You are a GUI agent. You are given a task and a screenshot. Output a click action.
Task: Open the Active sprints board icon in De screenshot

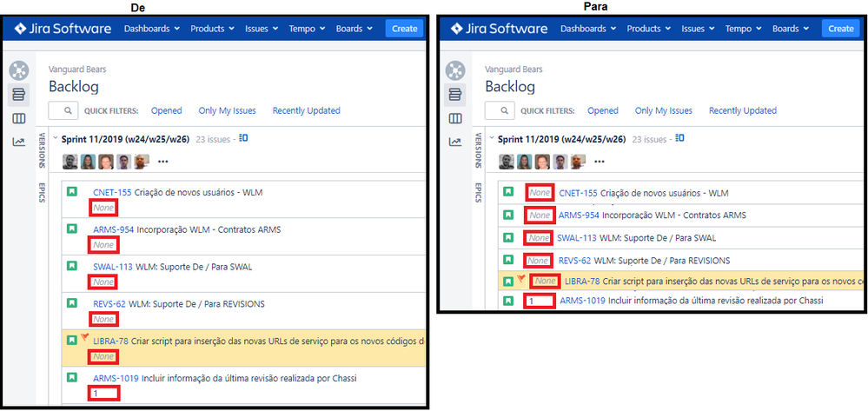pyautogui.click(x=19, y=118)
